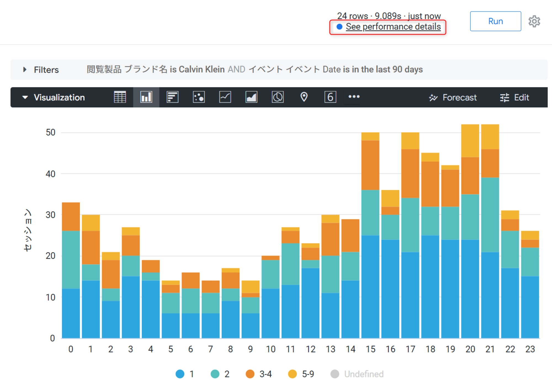Viewport: 552px width, 392px height.
Task: Click the Forecast sparkle icon
Action: click(433, 97)
